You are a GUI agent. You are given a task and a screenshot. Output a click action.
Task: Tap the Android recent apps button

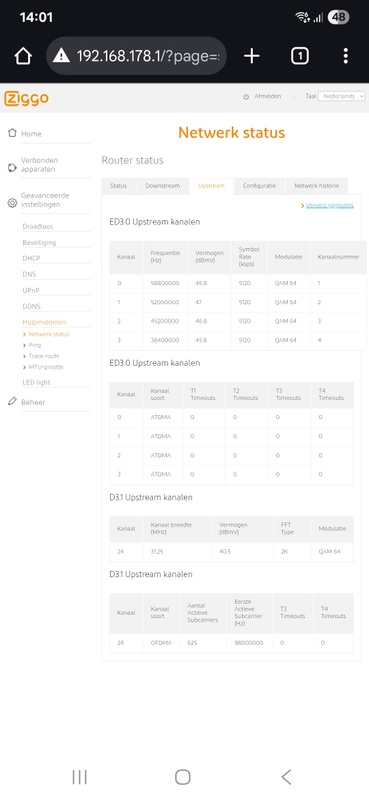(x=80, y=777)
